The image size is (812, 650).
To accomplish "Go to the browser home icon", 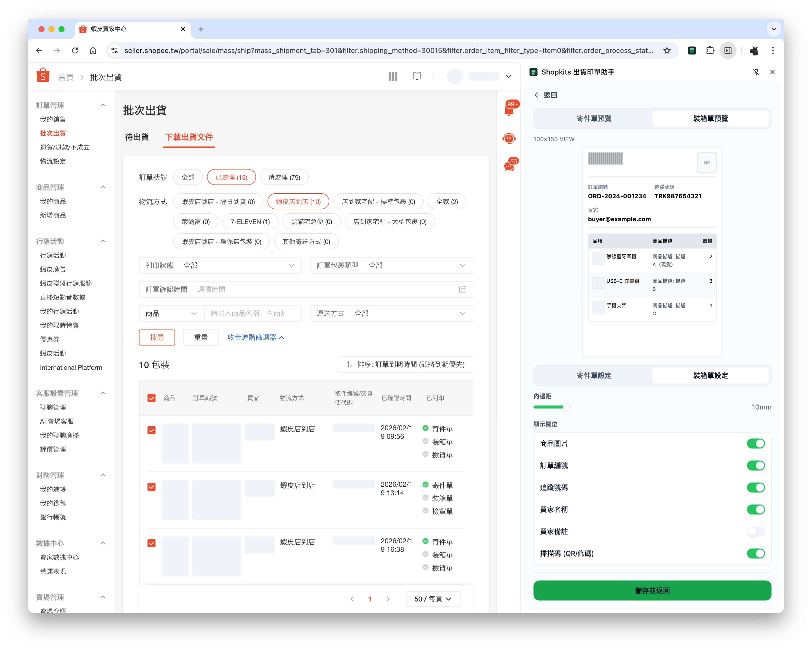I will (93, 50).
